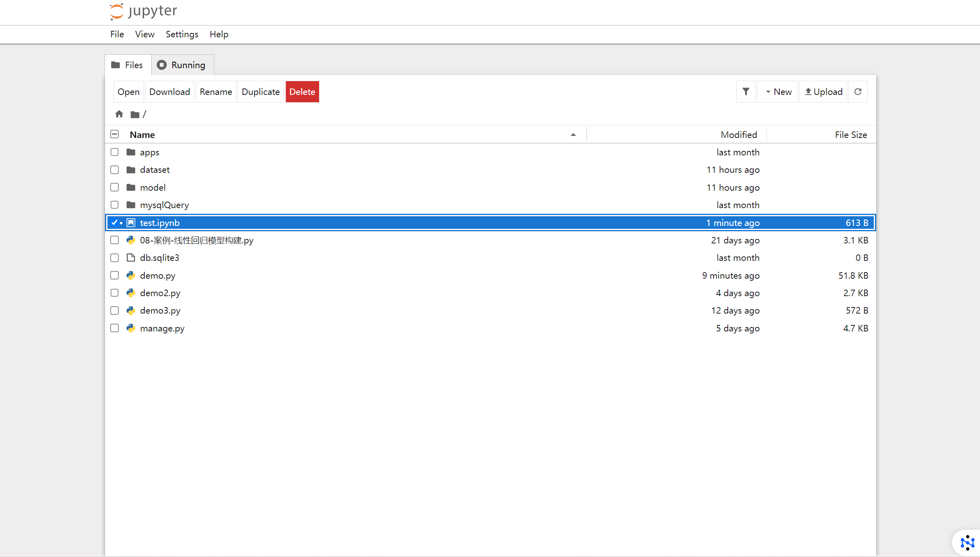980x557 pixels.
Task: Click the Name column sort arrow
Action: click(x=573, y=135)
